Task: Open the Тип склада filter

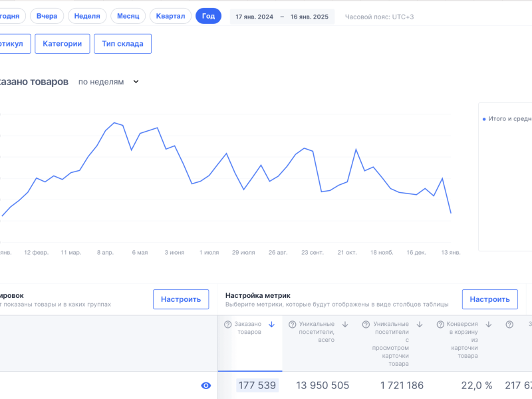Action: coord(122,44)
